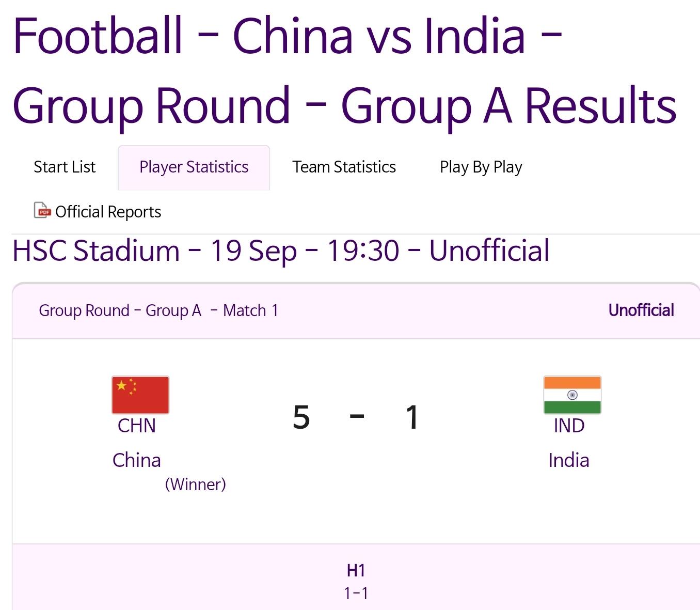
Task: Click the China team name
Action: 137,460
